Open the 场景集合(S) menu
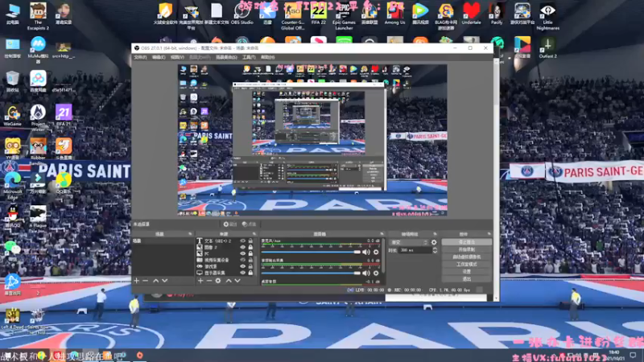This screenshot has width=644, height=362. [226, 57]
